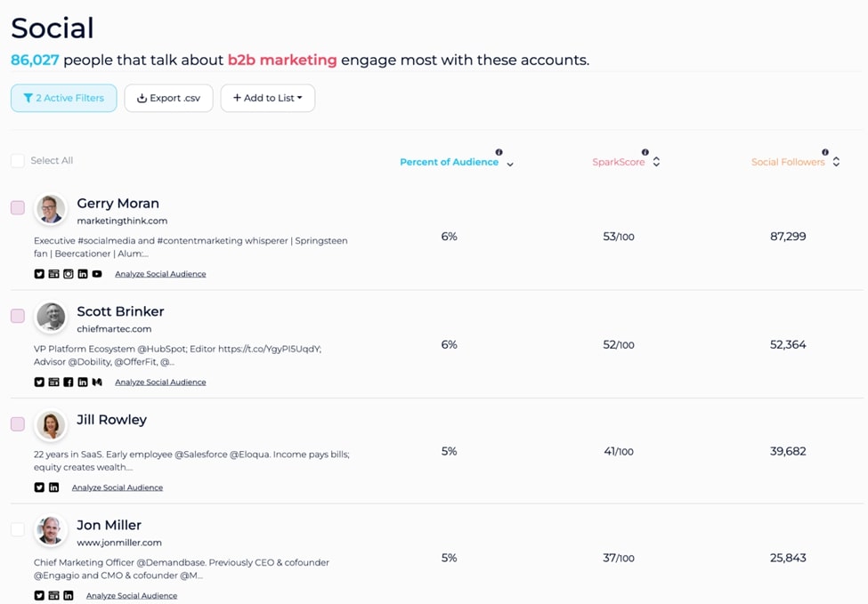Screen dimensions: 868x604
Task: Open Jon Miller's Twitter profile
Action: [38, 595]
